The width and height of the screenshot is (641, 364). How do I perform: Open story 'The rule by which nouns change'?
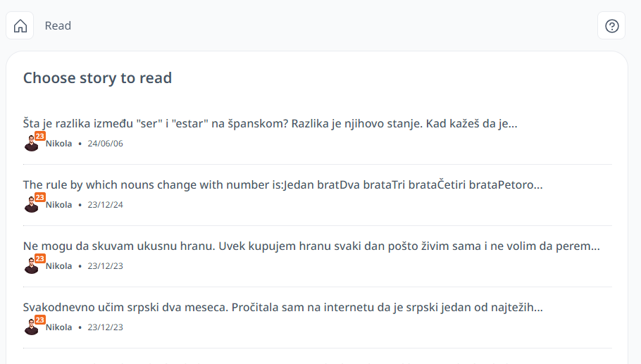(x=283, y=184)
